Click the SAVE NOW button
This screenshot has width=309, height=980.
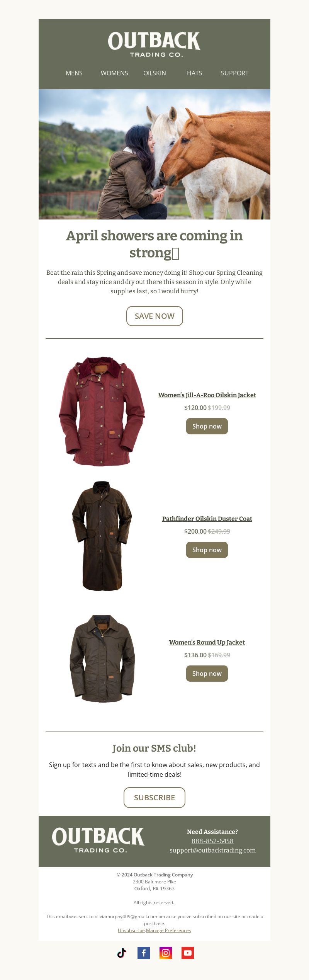click(x=154, y=316)
